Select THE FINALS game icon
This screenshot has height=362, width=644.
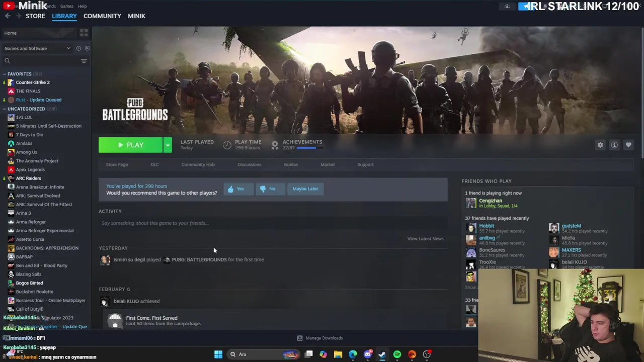click(x=11, y=91)
